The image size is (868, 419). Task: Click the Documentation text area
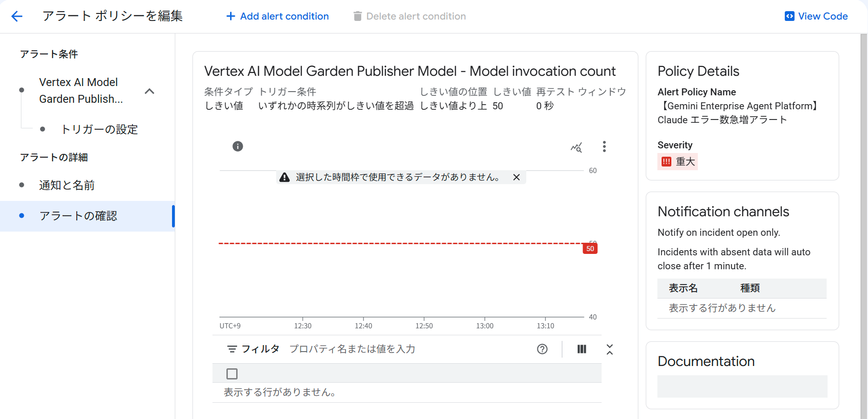coord(742,386)
